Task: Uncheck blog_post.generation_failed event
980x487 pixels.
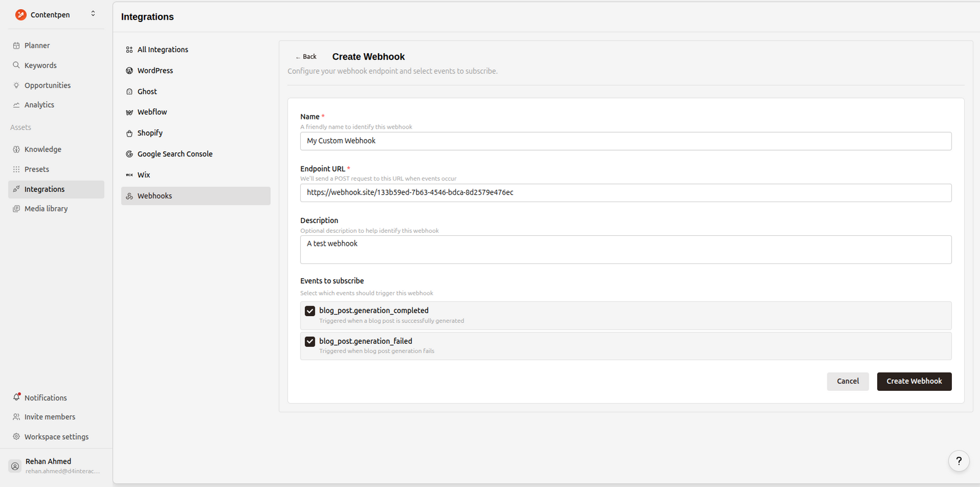Action: (x=310, y=342)
